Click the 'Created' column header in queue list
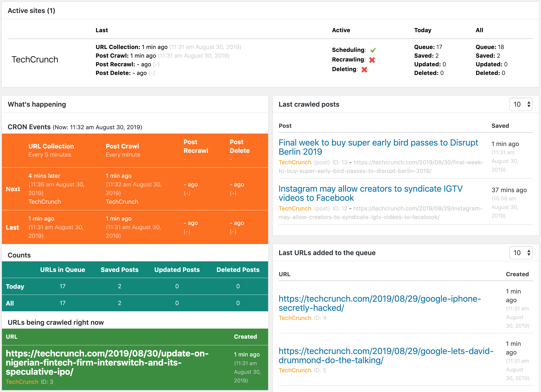This screenshot has width=541, height=392. pos(517,274)
